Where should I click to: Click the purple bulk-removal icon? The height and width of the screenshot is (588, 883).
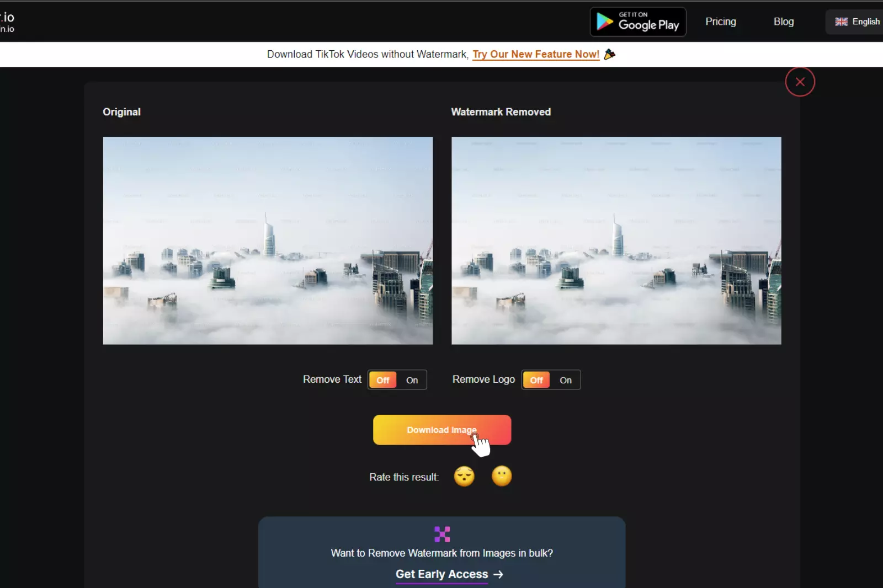click(441, 534)
